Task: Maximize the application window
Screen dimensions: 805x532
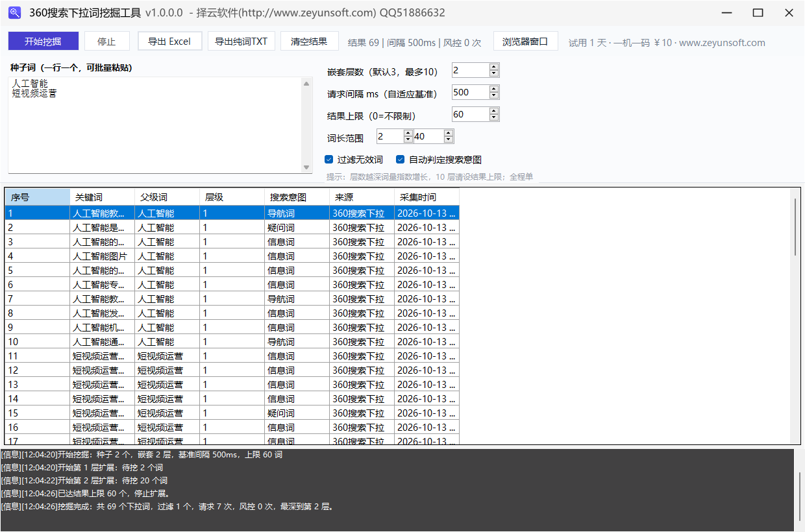Action: pos(758,13)
